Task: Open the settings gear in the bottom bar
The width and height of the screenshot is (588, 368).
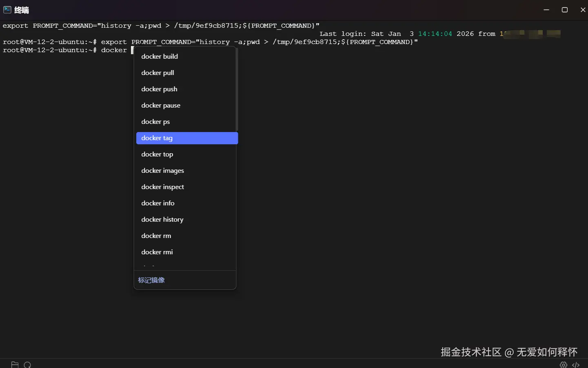Action: (564, 365)
